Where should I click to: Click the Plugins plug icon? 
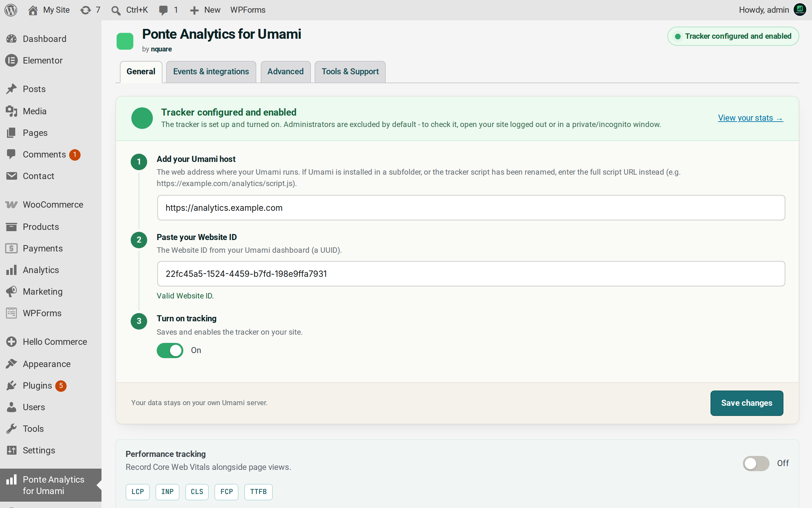point(11,385)
